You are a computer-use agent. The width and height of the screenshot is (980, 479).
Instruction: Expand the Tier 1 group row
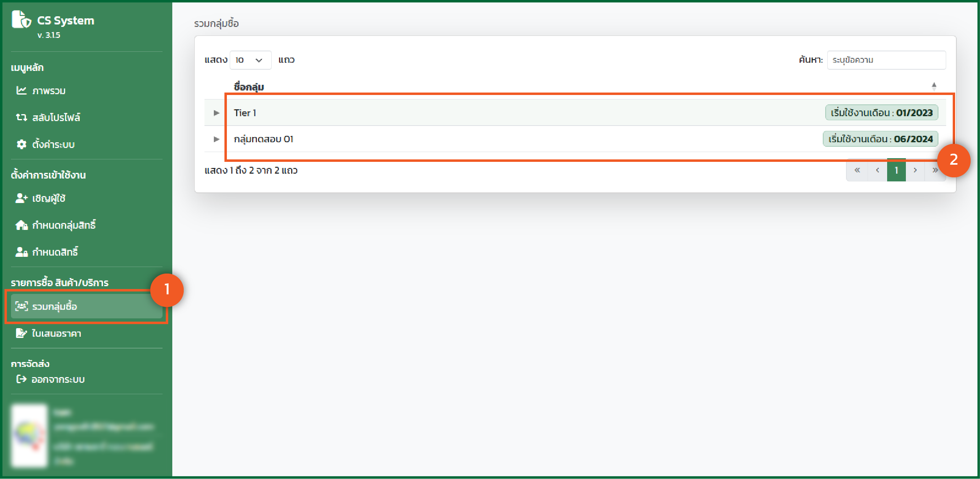[x=216, y=113]
